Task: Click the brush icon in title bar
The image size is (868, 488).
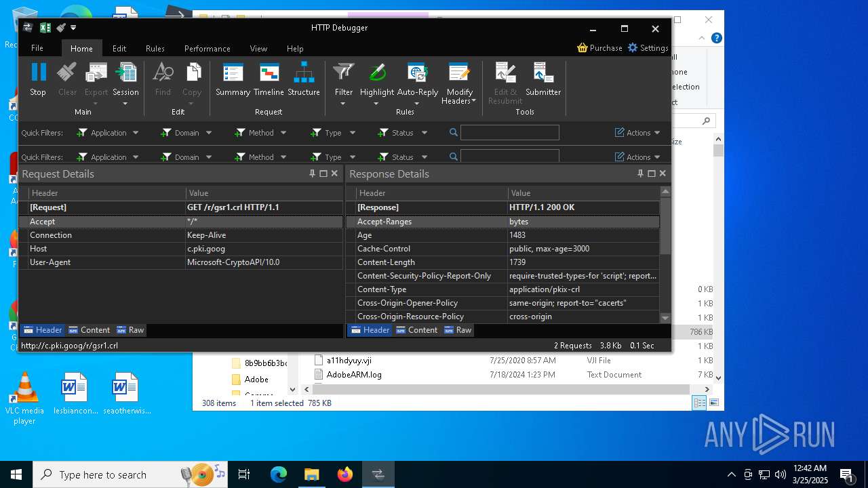Action: (61, 28)
